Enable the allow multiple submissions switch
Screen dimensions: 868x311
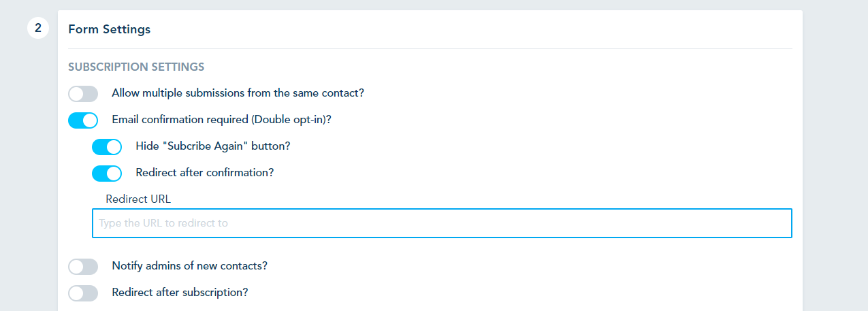click(x=83, y=94)
